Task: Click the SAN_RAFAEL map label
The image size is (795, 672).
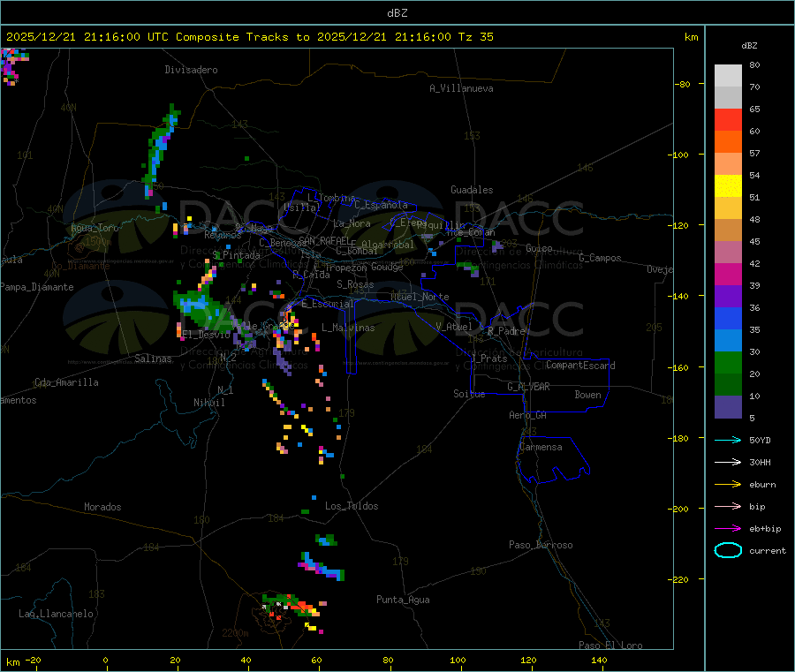Action: click(x=324, y=240)
